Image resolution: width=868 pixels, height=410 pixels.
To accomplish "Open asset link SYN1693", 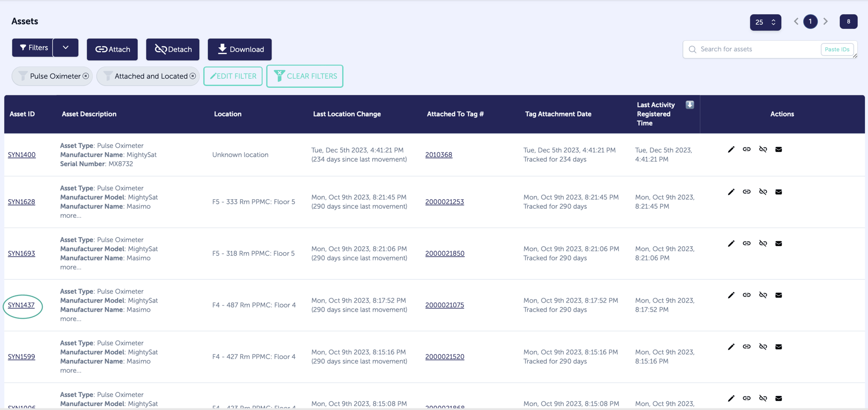I will click(21, 254).
